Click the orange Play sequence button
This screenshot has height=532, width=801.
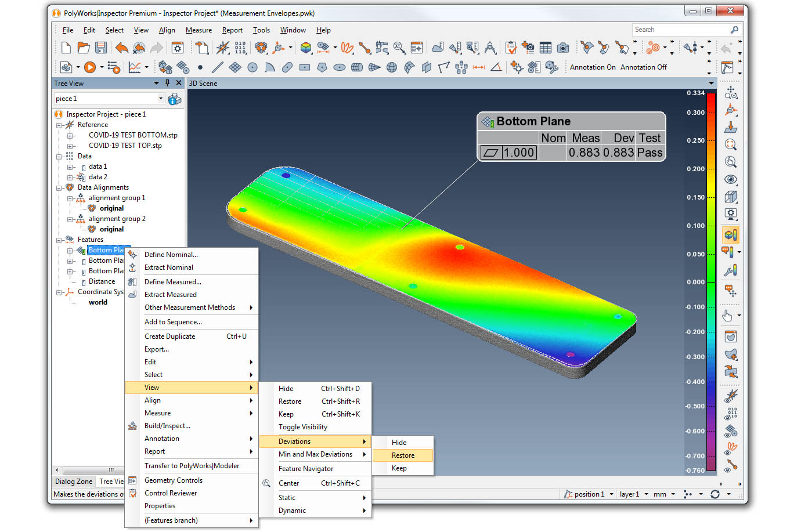click(89, 67)
